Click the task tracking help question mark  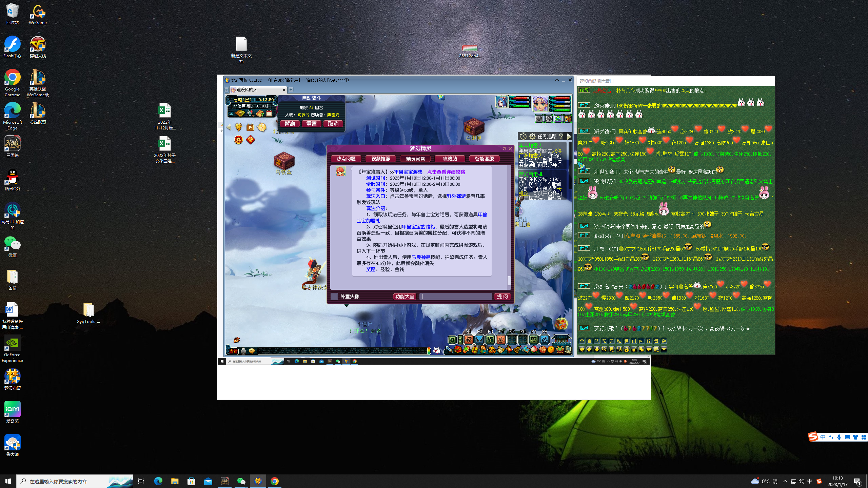point(561,136)
